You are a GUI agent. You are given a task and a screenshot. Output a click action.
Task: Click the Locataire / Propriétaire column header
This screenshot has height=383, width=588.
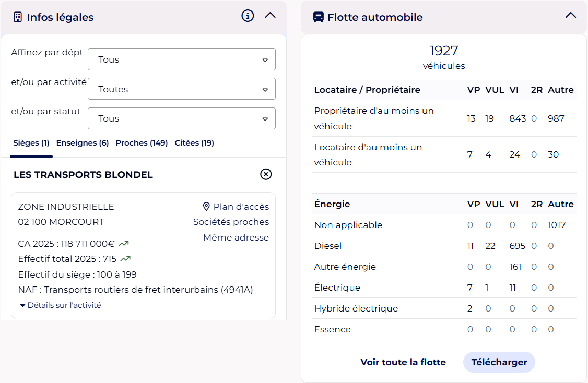point(367,90)
